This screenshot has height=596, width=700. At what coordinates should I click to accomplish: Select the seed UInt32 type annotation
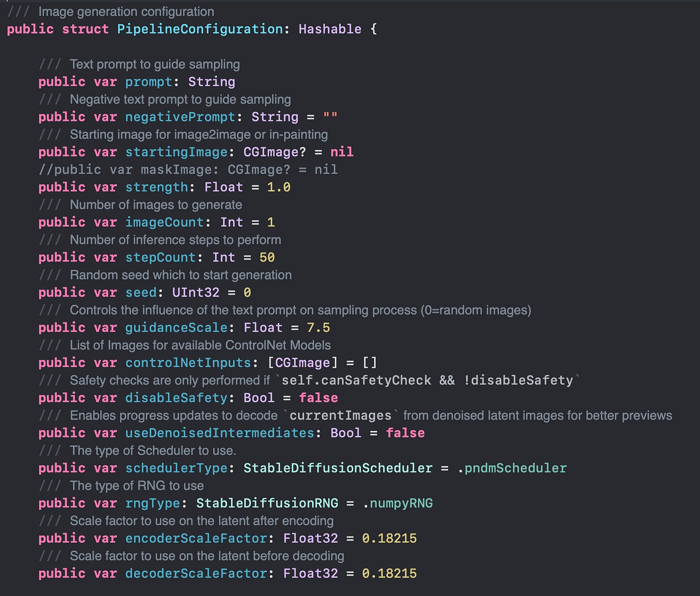[196, 292]
